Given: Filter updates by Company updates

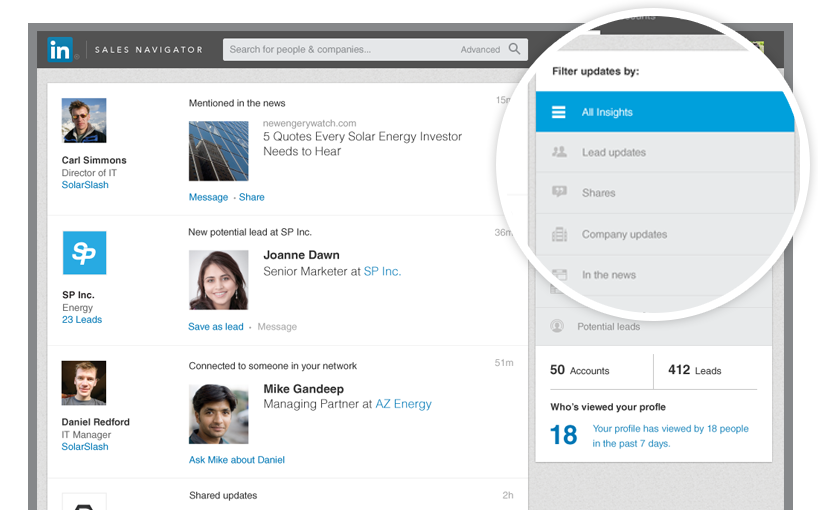Looking at the screenshot, I should click(x=665, y=234).
